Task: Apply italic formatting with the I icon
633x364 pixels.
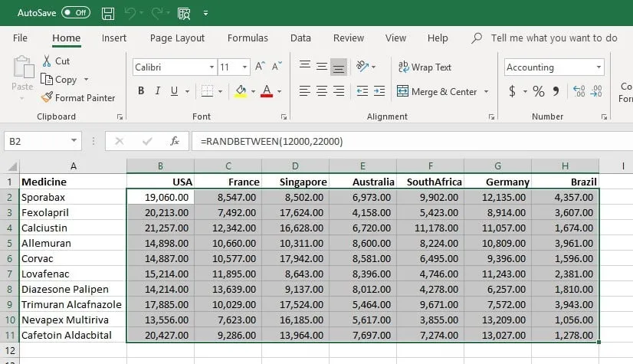Action: (x=158, y=91)
